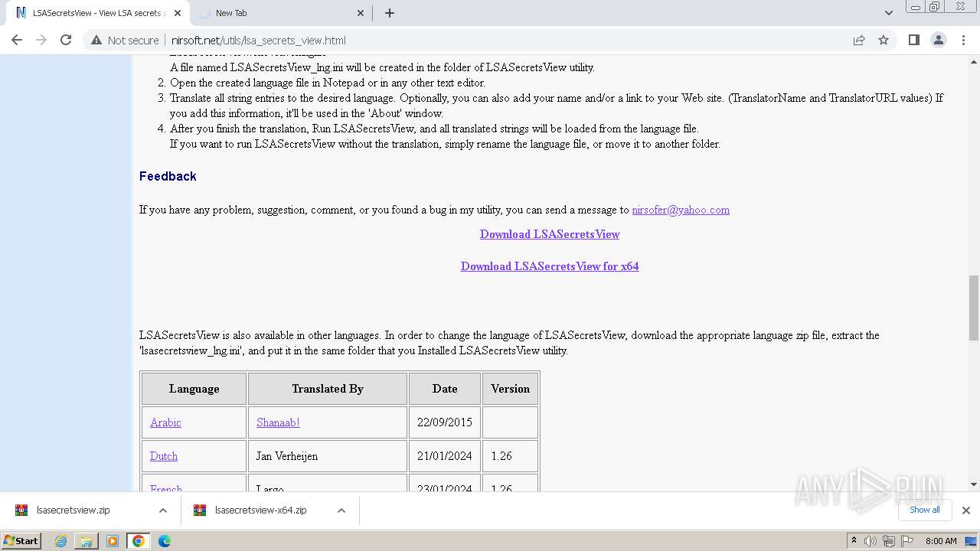Image resolution: width=980 pixels, height=551 pixels.
Task: Open the Chrome three-dot menu
Action: point(963,40)
